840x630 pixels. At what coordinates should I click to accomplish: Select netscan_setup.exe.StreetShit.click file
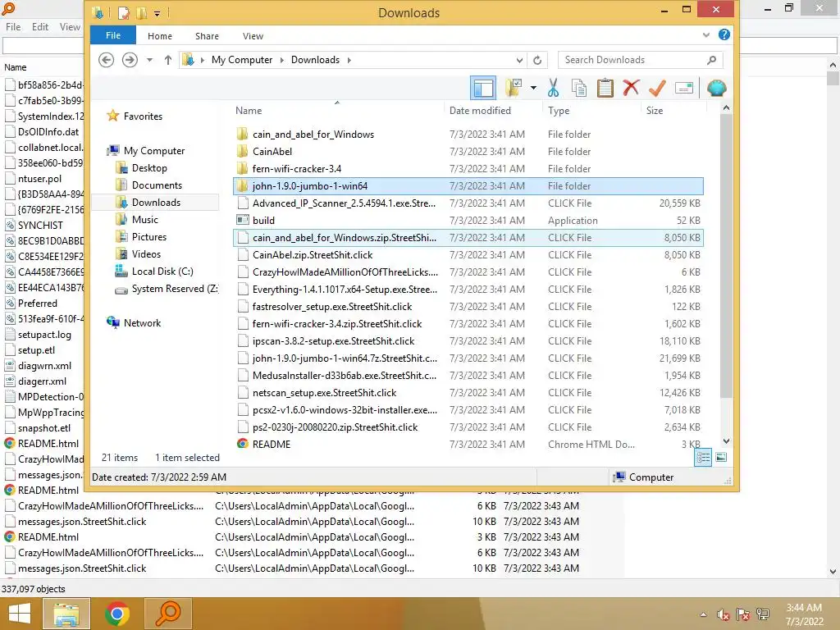pyautogui.click(x=468, y=393)
